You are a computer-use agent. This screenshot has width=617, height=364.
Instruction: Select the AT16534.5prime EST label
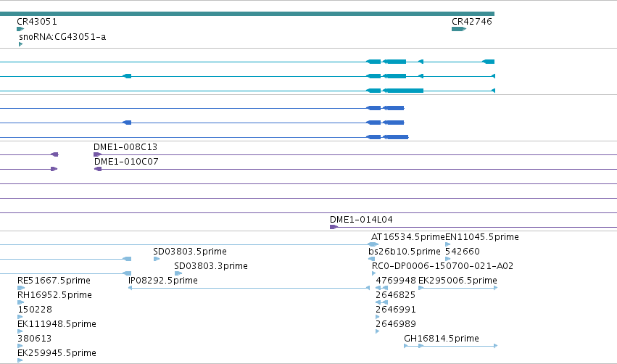[408, 237]
